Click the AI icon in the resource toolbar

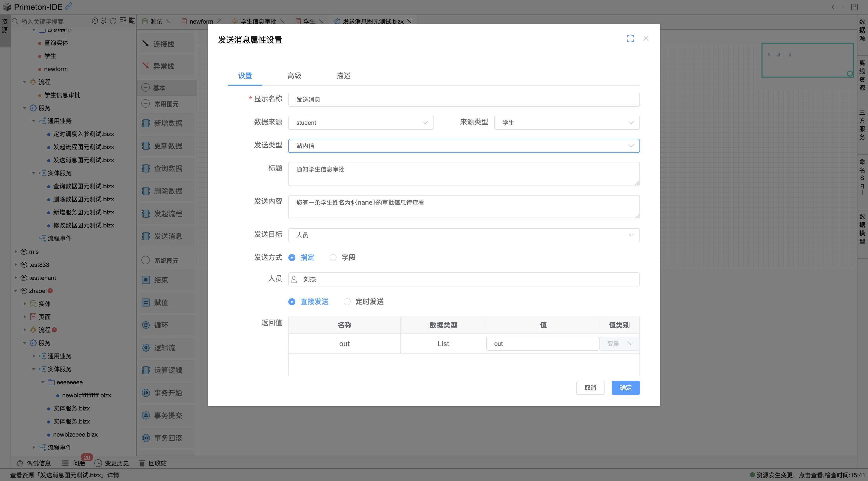point(94,21)
